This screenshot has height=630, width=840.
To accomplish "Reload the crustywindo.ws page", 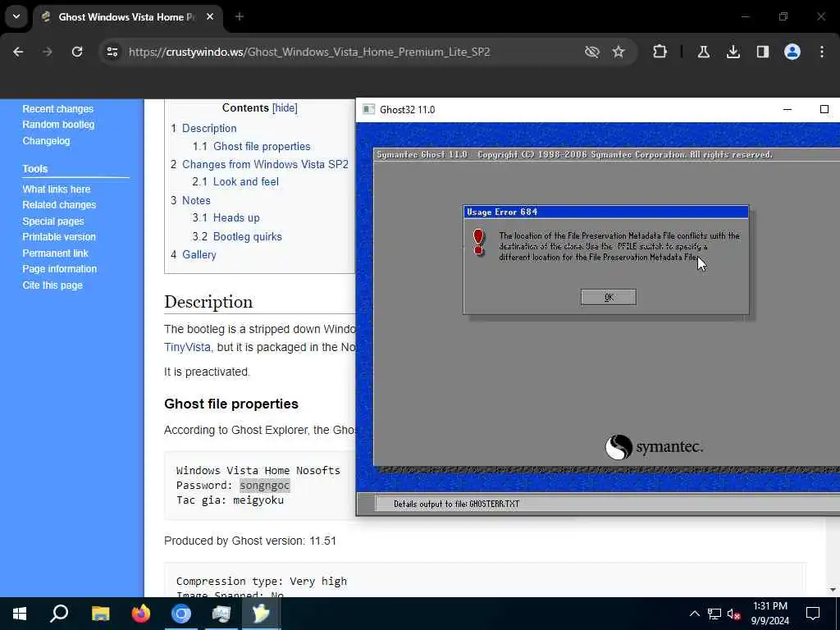I will click(77, 52).
